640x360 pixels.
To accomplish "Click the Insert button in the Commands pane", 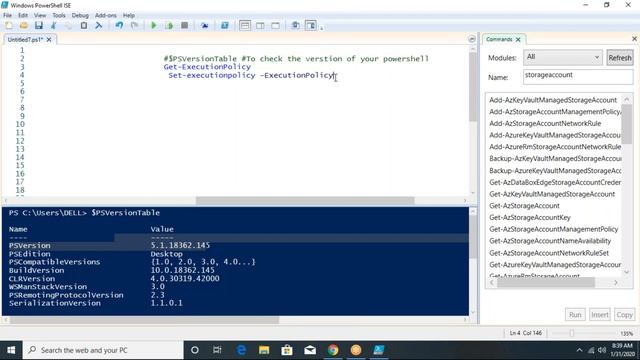I will click(600, 315).
